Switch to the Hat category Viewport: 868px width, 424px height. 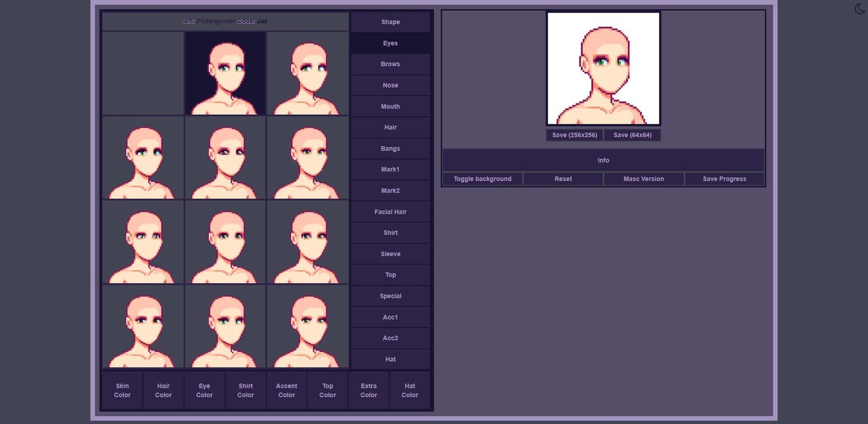click(x=390, y=359)
